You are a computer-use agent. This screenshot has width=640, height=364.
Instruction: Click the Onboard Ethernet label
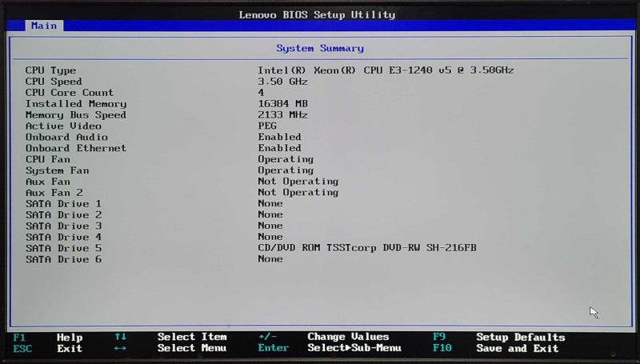pyautogui.click(x=76, y=148)
